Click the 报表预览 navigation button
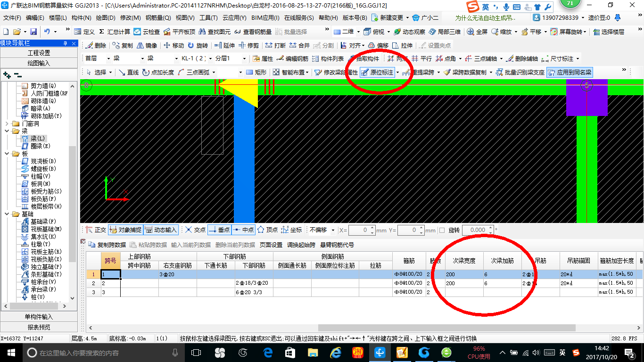This screenshot has height=362, width=644. click(39, 327)
